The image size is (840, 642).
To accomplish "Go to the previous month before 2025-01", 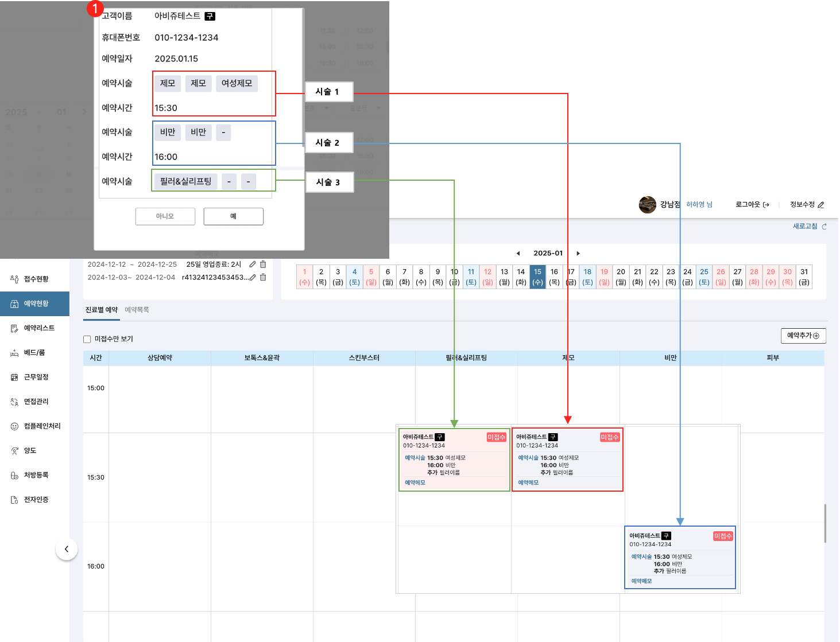I will (x=518, y=253).
